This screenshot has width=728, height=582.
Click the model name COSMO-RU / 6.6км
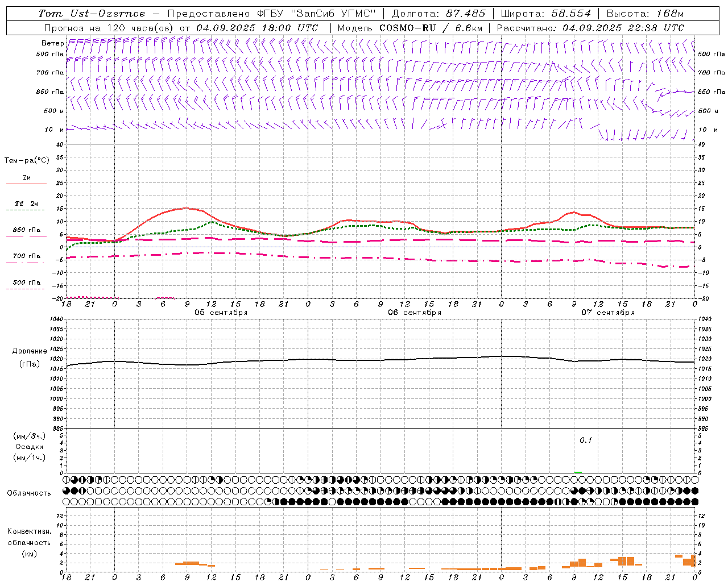pos(431,28)
